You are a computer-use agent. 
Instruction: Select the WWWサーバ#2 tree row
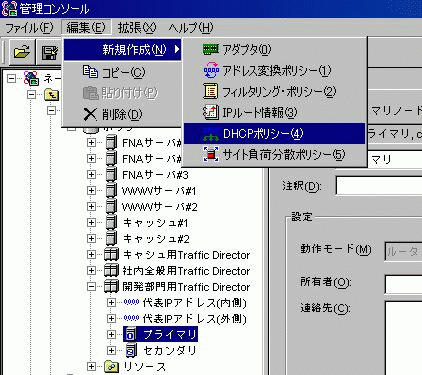click(x=160, y=206)
